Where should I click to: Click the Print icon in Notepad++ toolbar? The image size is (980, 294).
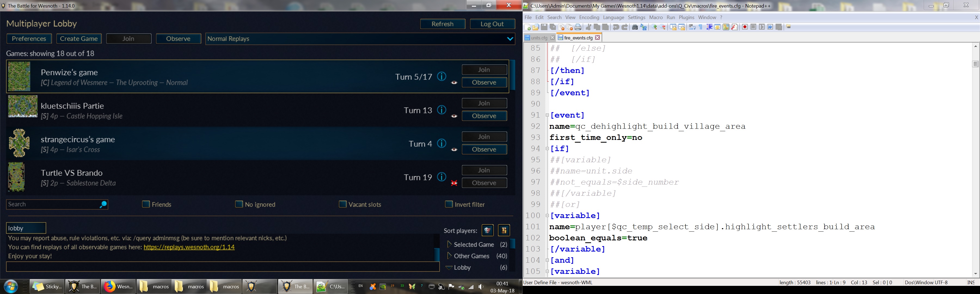tap(578, 27)
